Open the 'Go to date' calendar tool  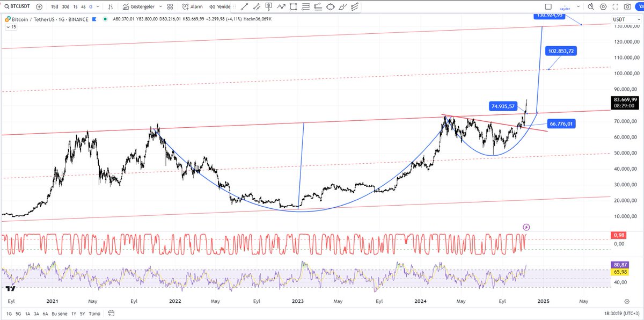[x=111, y=313]
